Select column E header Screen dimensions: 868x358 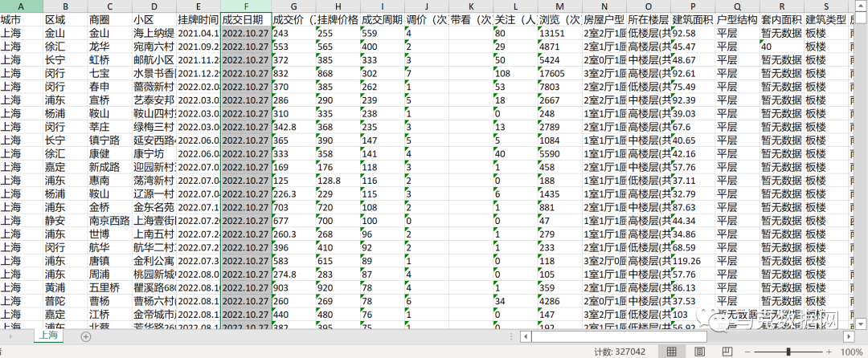click(x=199, y=6)
